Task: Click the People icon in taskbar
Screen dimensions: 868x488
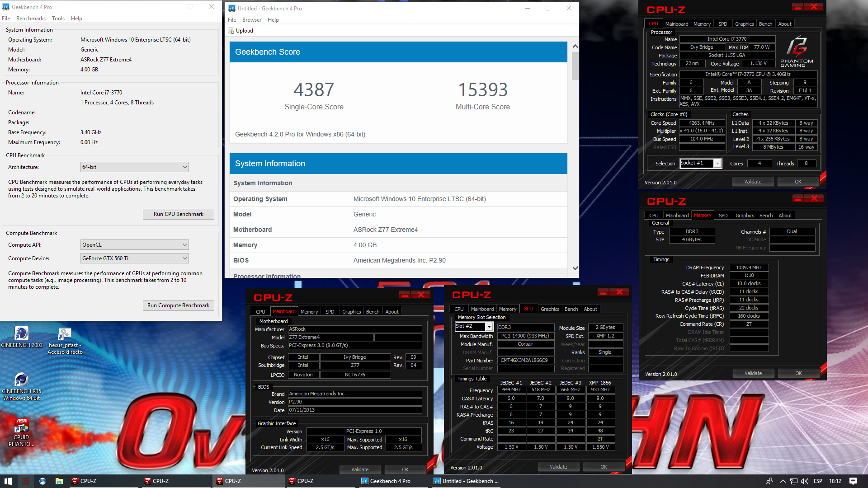Action: pos(769,481)
